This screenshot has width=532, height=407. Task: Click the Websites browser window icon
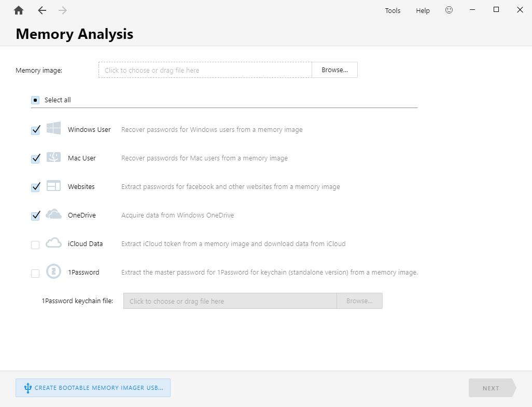tap(54, 186)
